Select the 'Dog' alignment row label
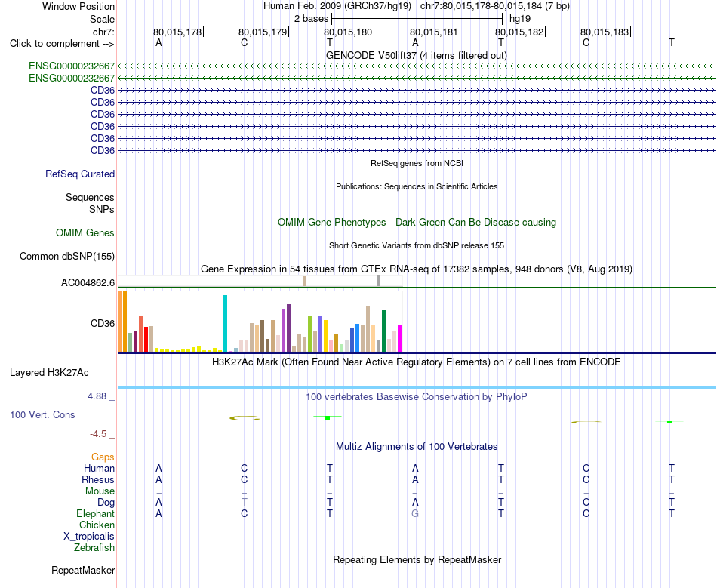The image size is (717, 588). [x=106, y=502]
